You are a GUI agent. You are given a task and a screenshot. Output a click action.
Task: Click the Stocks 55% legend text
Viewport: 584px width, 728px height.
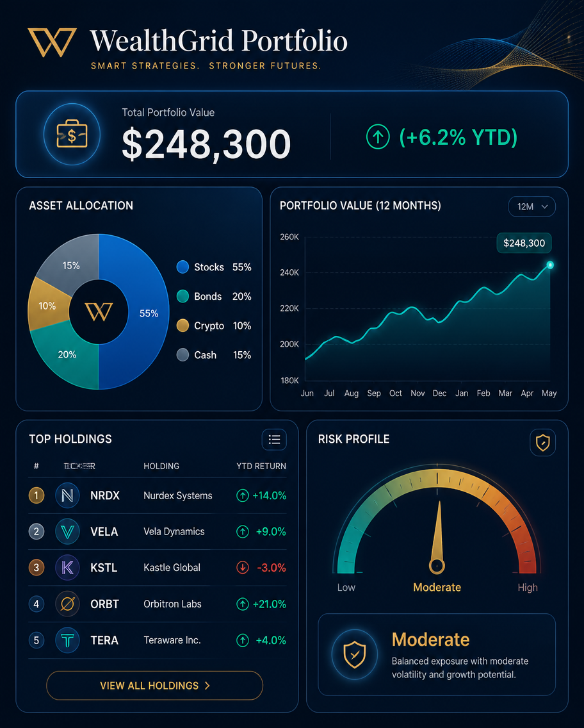pyautogui.click(x=223, y=267)
